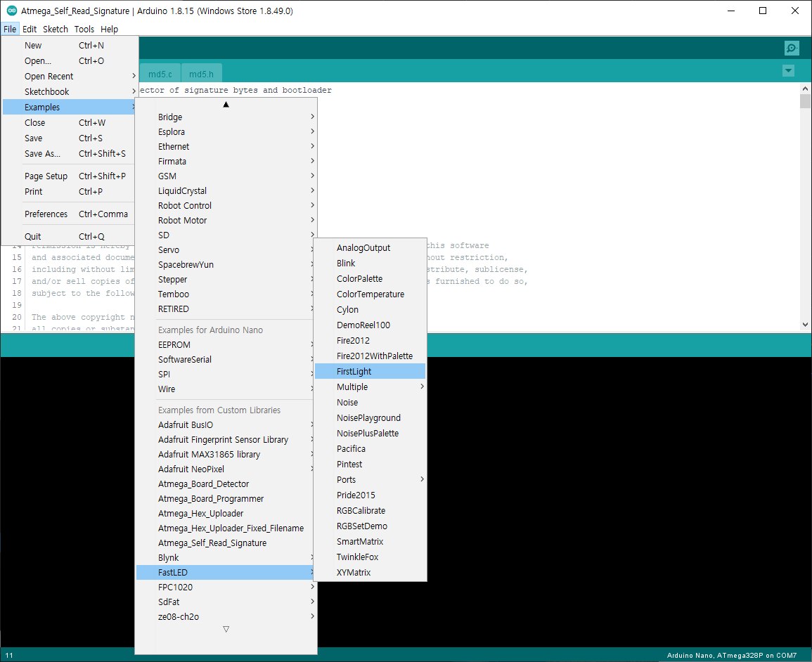This screenshot has height=662, width=812.
Task: Choose Print from File menu
Action: (x=70, y=192)
